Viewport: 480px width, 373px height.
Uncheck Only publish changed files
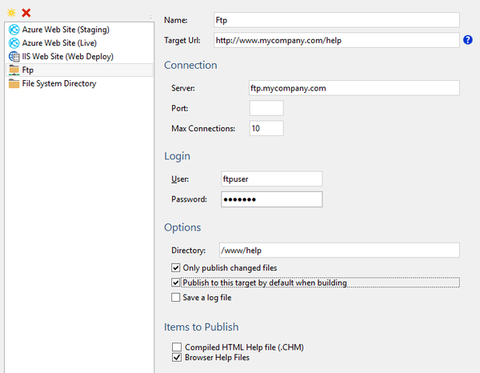point(176,268)
